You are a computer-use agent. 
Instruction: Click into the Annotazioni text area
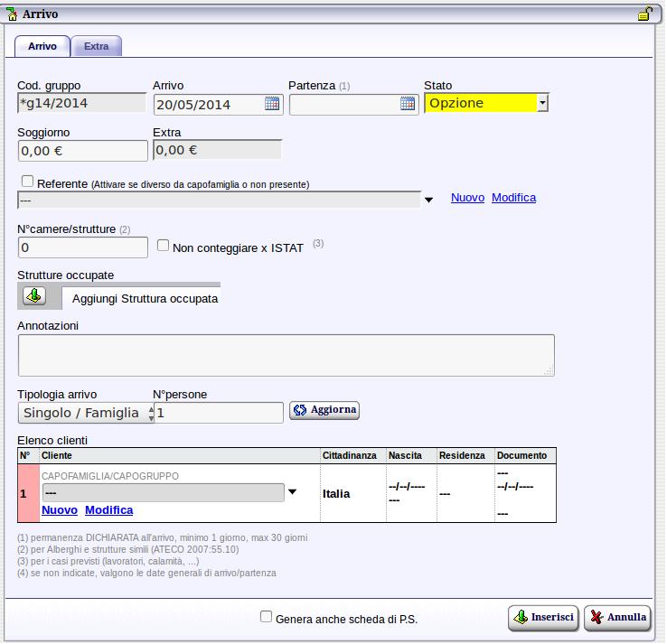[286, 355]
